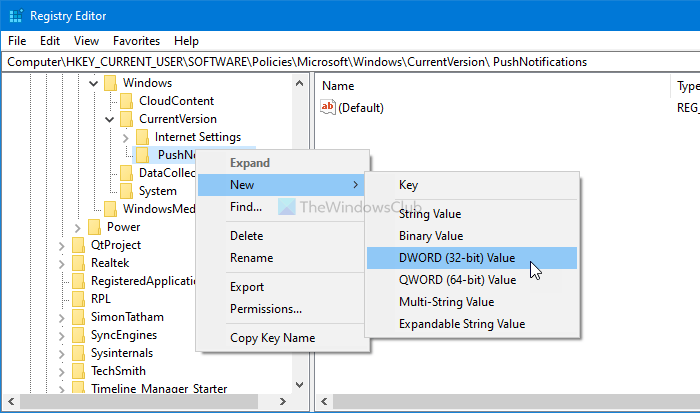Expand the Internet Settings tree node
This screenshot has width=700, height=413.
[125, 137]
